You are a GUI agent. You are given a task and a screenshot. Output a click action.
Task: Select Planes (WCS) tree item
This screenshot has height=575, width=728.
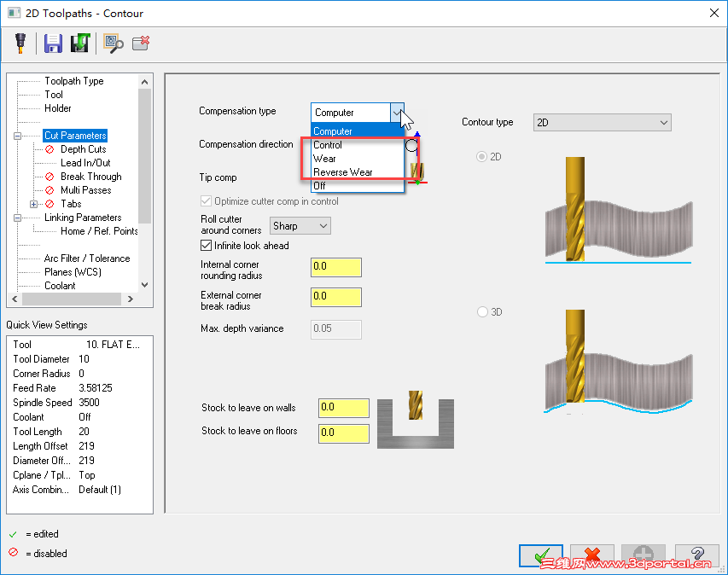pos(73,272)
